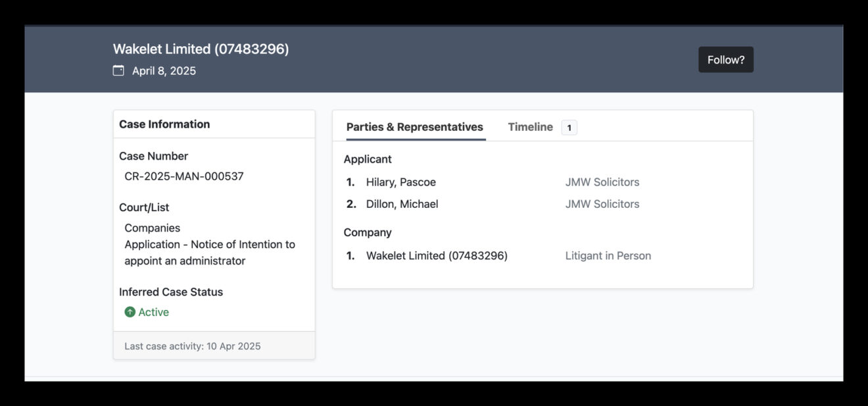Viewport: 868px width, 406px height.
Task: Click the Last case activity footer
Action: point(192,346)
